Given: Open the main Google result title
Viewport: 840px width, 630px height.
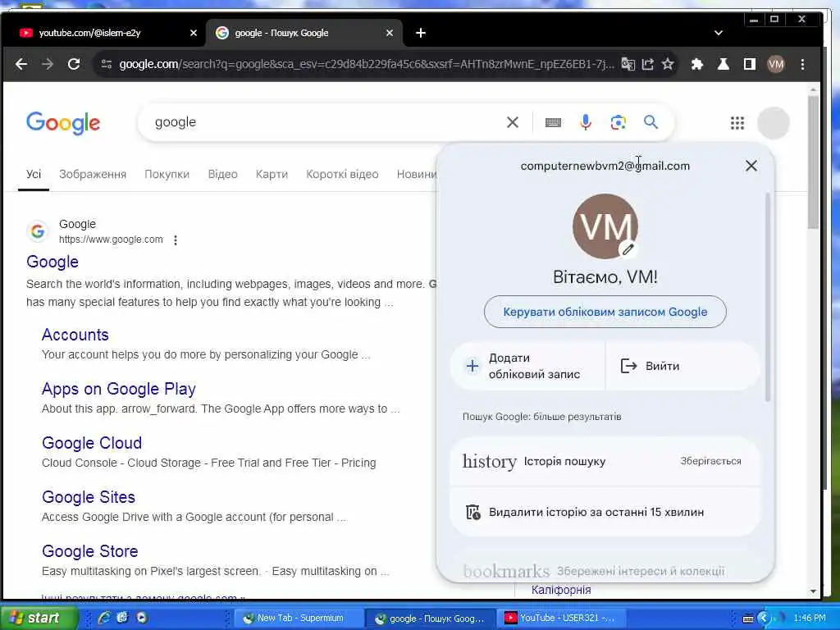Looking at the screenshot, I should tap(52, 262).
